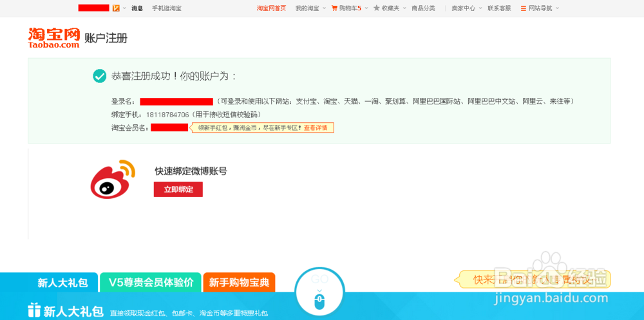
Task: Open 我的淘宝 menu
Action: pyautogui.click(x=307, y=8)
